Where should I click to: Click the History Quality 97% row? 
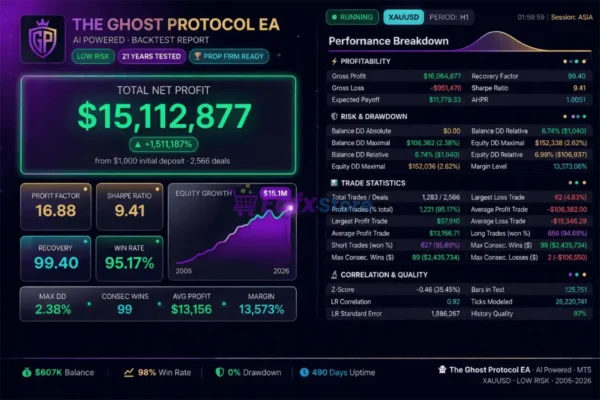pyautogui.click(x=528, y=313)
